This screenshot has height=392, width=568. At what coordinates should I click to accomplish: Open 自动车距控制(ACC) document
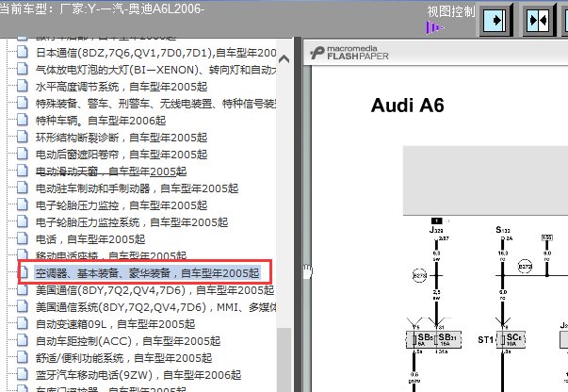pyautogui.click(x=128, y=341)
